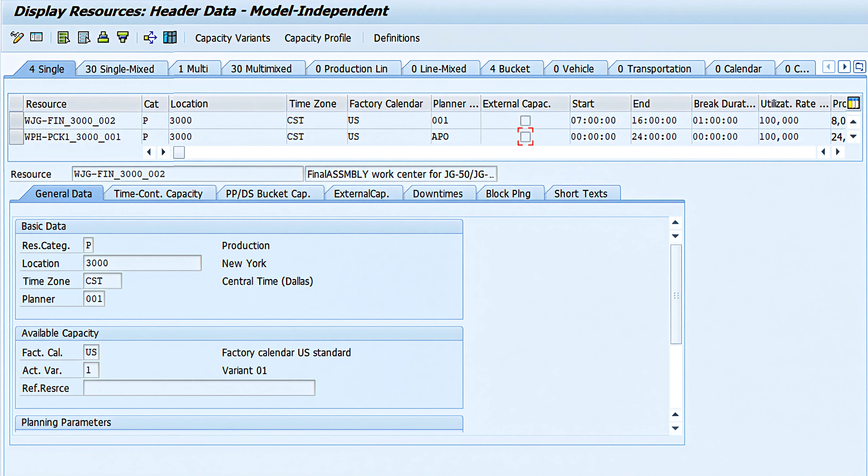Show previous resource tabs with left arrow
Viewport: 868px width, 476px height.
829,67
